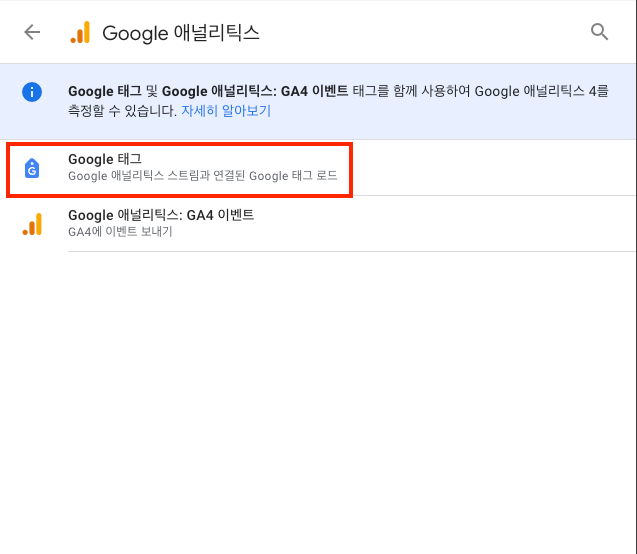Go back using the left arrow icon
The width and height of the screenshot is (637, 554).
32,32
